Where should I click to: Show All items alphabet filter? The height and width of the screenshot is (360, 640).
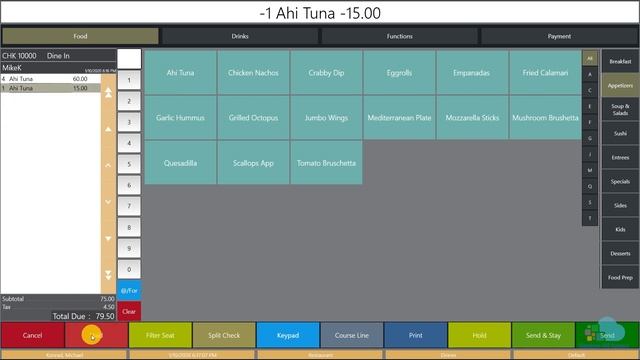pos(590,58)
